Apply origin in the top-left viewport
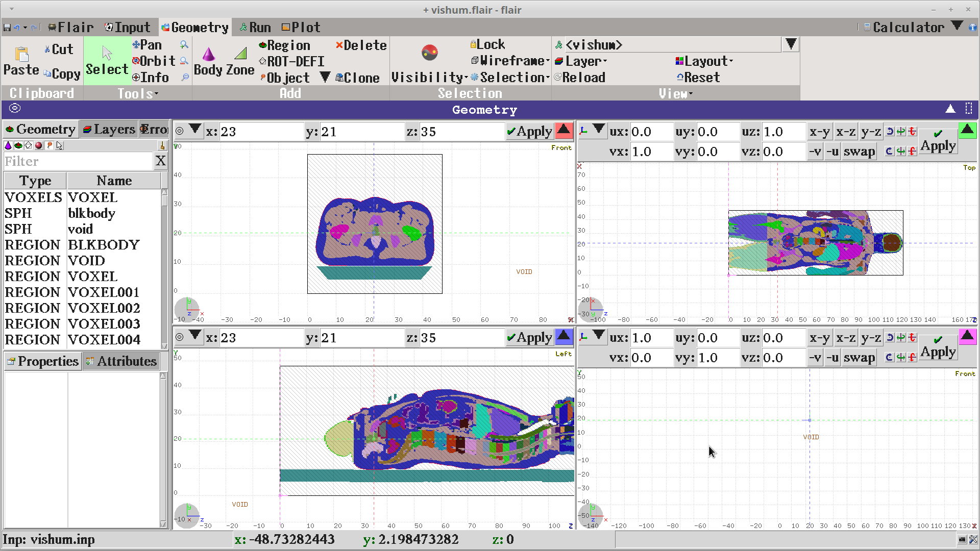 tap(529, 132)
